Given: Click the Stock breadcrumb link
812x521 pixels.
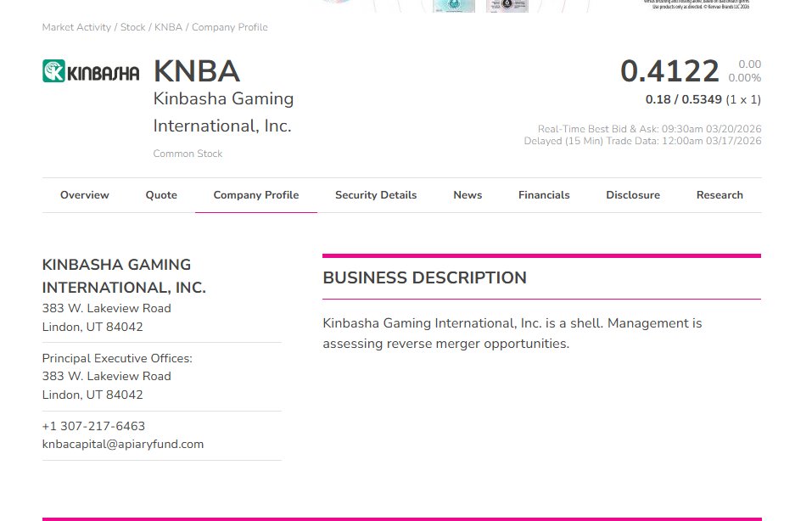Looking at the screenshot, I should [133, 27].
